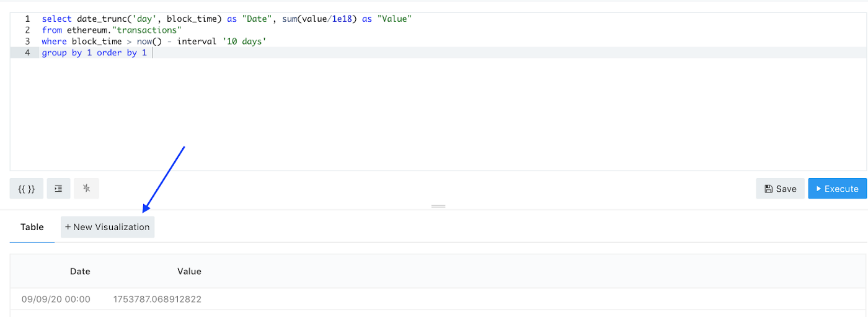Click the from ethereum."transactions" line

click(111, 30)
